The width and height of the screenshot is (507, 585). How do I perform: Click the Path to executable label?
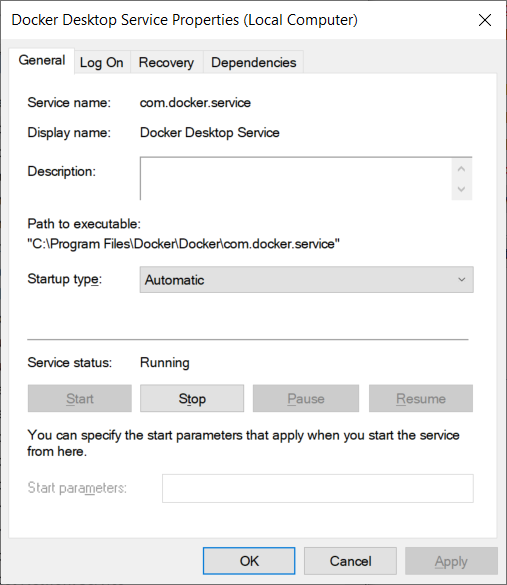(x=84, y=224)
